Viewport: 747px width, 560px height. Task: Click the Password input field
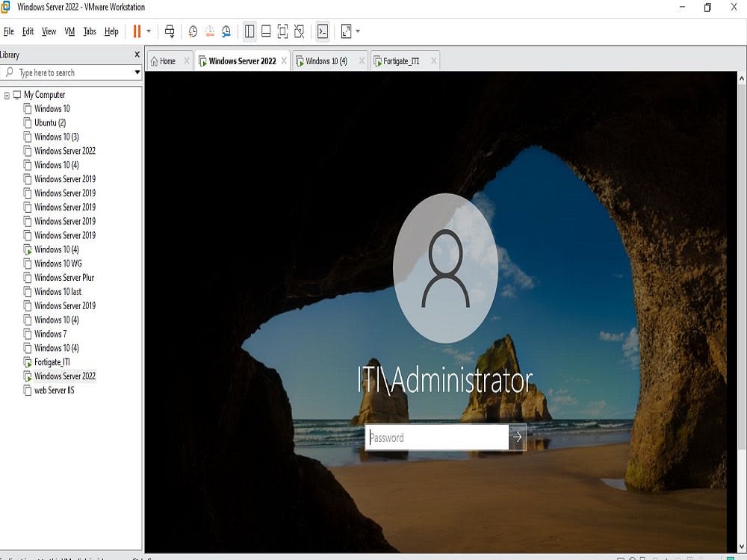coord(433,438)
